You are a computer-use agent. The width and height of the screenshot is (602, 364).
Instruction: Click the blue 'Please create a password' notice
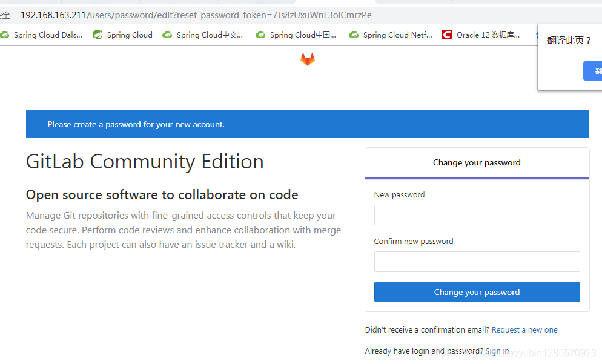(x=308, y=124)
